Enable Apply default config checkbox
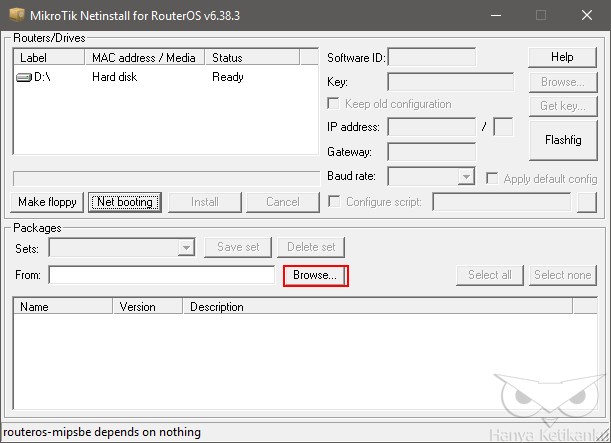This screenshot has height=443, width=611. click(x=492, y=178)
